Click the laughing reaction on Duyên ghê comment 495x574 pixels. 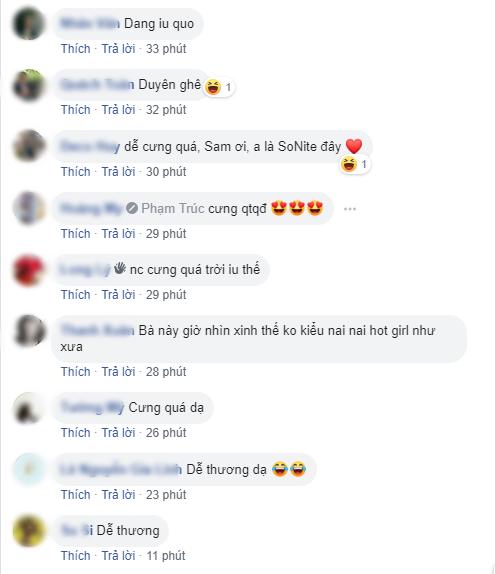coord(213,87)
